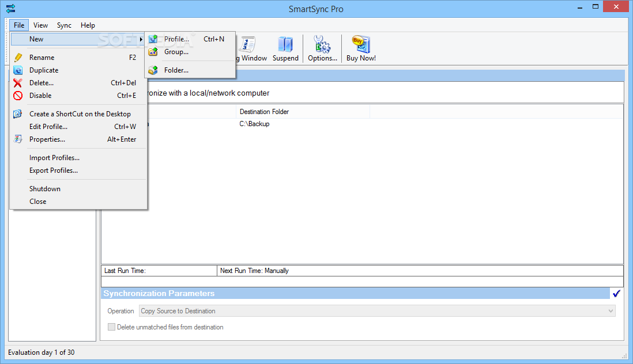Click the blue checkmark beside Synchronization Parameters
The height and width of the screenshot is (364, 633).
[x=616, y=294]
